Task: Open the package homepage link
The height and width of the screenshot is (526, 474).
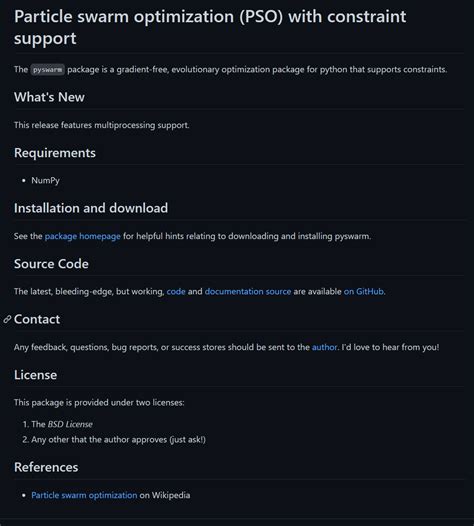Action: (x=83, y=236)
